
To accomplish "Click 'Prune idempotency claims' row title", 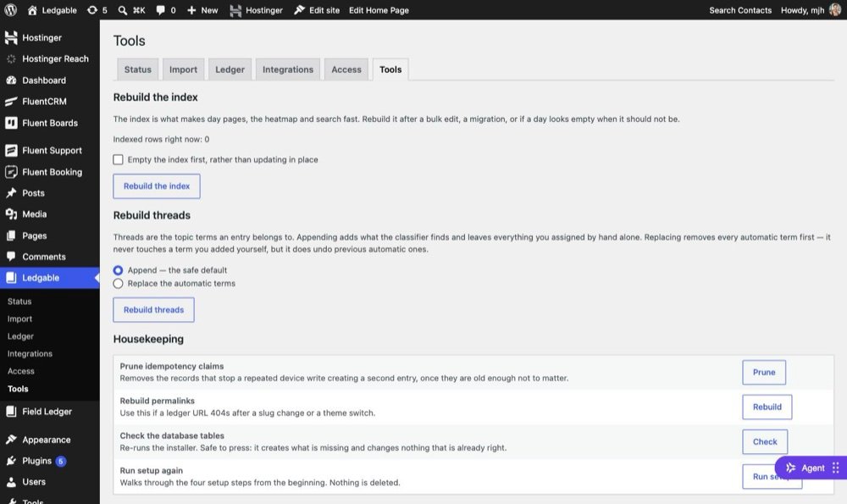I will pos(172,366).
